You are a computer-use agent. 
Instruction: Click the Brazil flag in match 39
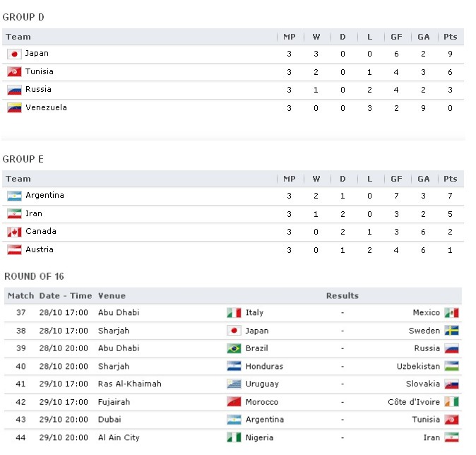click(234, 348)
